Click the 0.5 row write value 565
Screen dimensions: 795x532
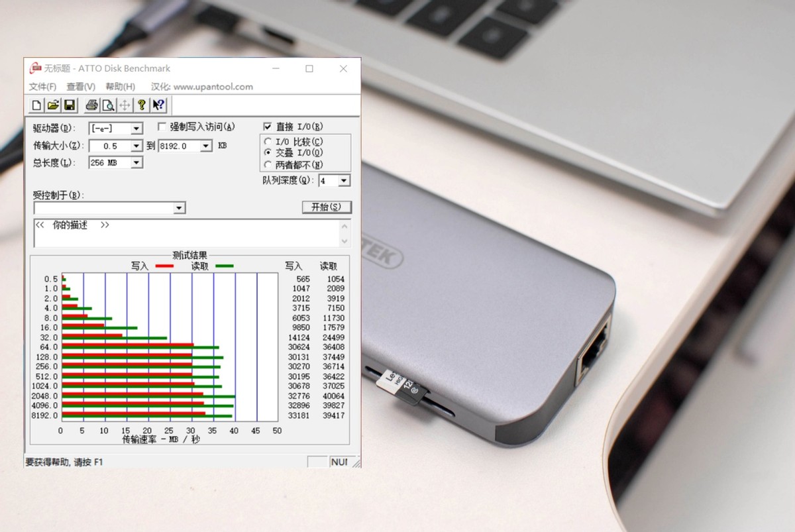[303, 279]
